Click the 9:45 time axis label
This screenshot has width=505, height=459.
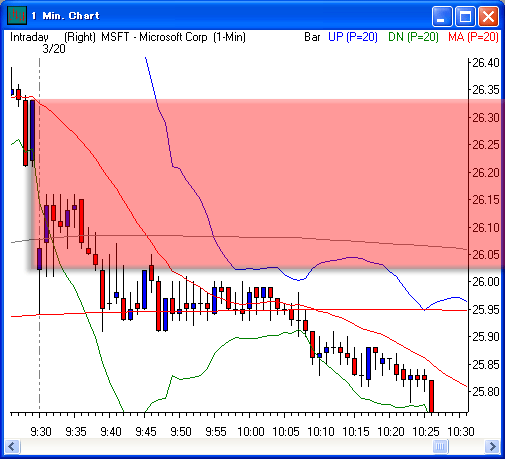click(x=146, y=432)
